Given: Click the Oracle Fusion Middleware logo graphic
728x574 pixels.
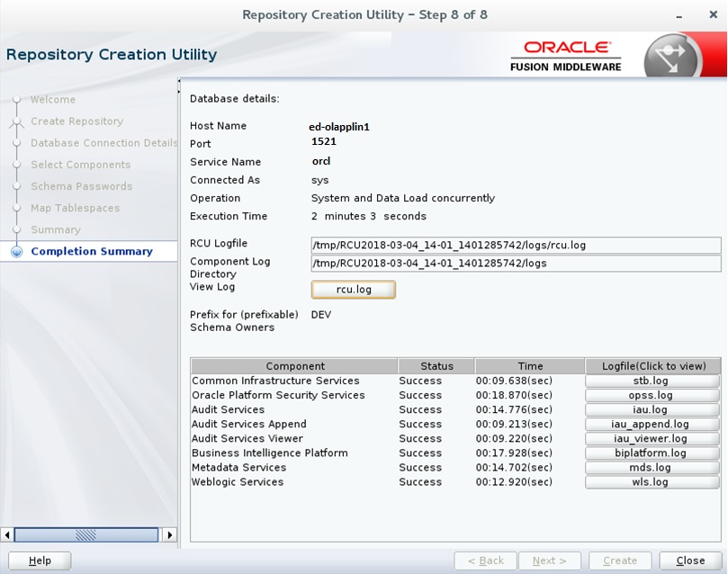Looking at the screenshot, I should pyautogui.click(x=670, y=55).
